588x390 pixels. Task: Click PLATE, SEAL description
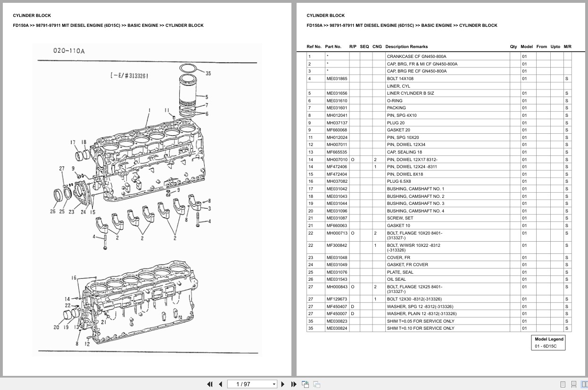(x=400, y=272)
